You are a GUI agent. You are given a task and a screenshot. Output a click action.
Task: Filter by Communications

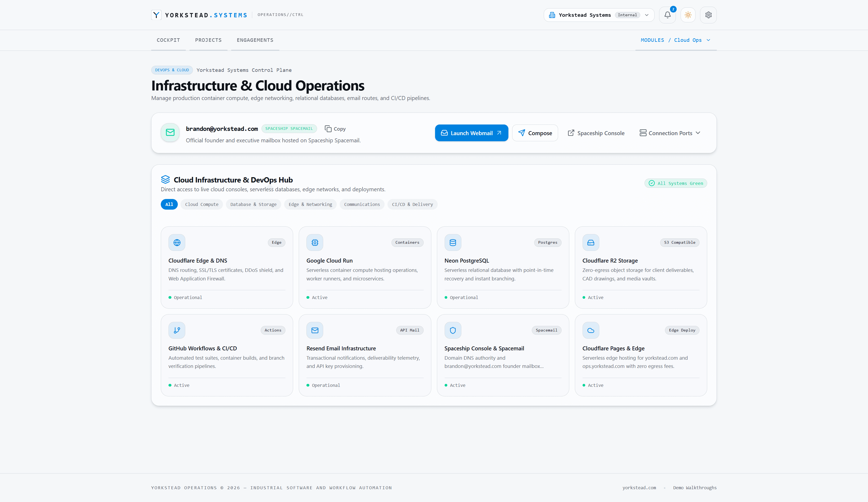pos(362,205)
